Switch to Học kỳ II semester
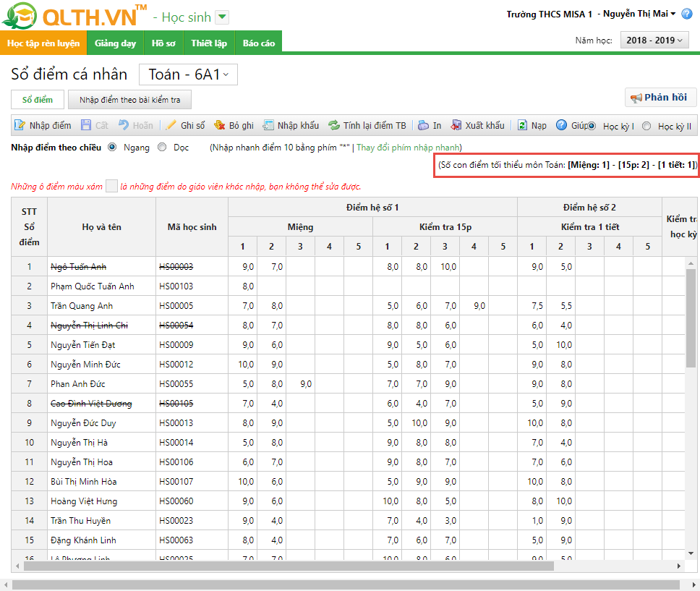 [646, 126]
